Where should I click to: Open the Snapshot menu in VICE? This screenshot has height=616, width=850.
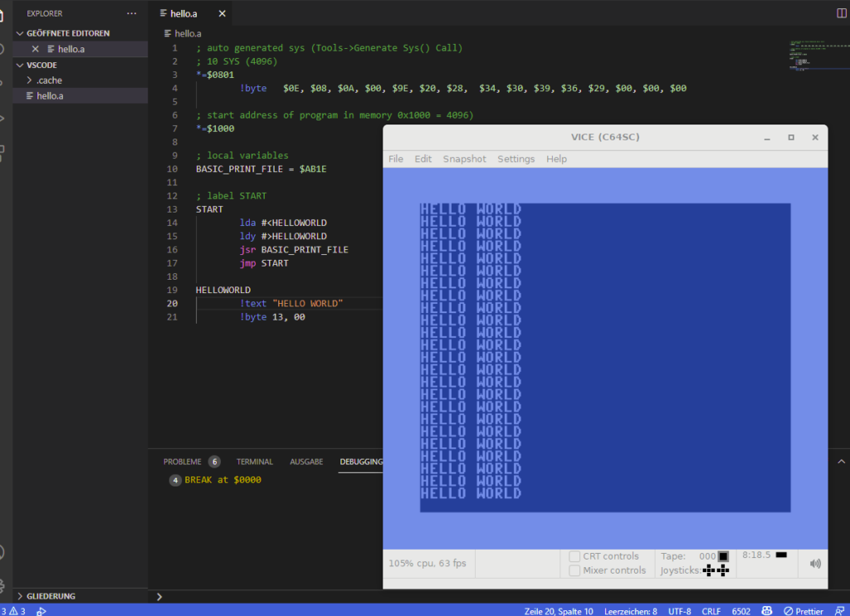pyautogui.click(x=464, y=159)
